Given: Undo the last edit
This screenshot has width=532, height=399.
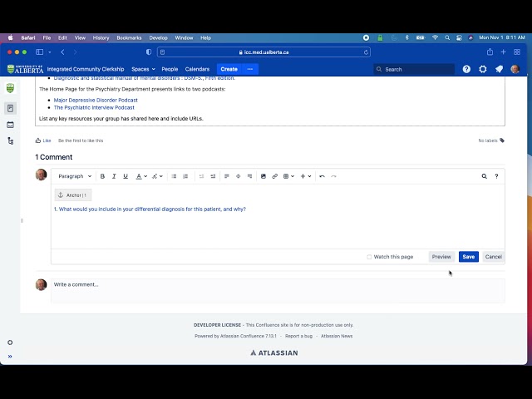Looking at the screenshot, I should [322, 176].
